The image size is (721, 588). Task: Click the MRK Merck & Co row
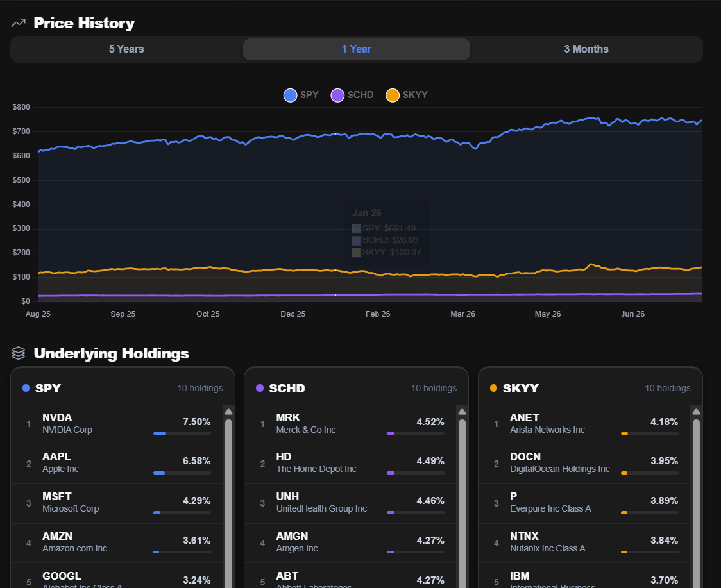click(350, 424)
